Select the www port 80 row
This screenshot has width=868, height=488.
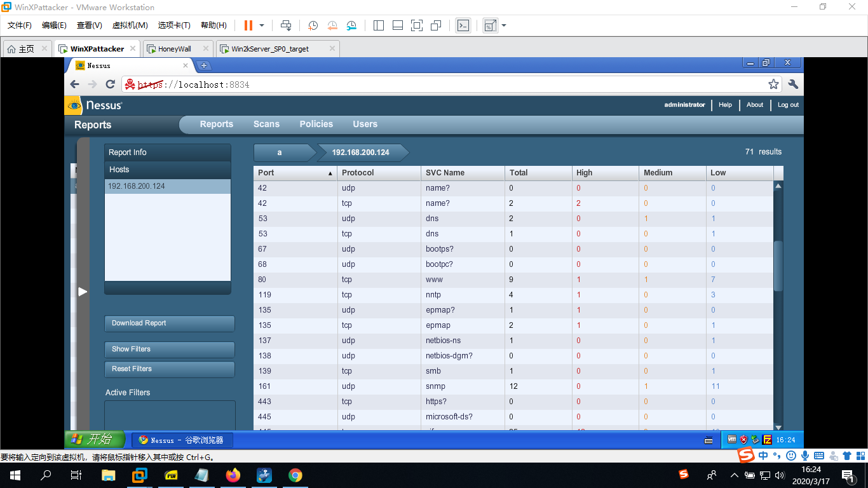(x=513, y=280)
